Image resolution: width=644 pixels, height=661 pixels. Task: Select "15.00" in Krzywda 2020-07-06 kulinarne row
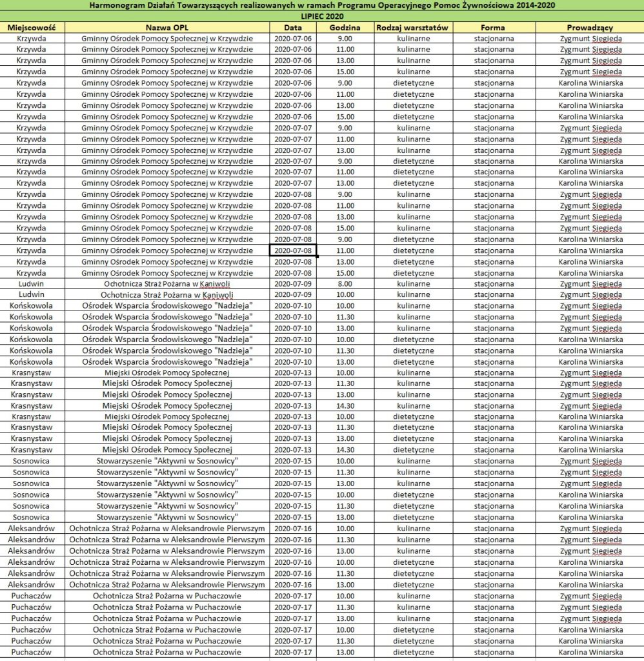click(345, 72)
